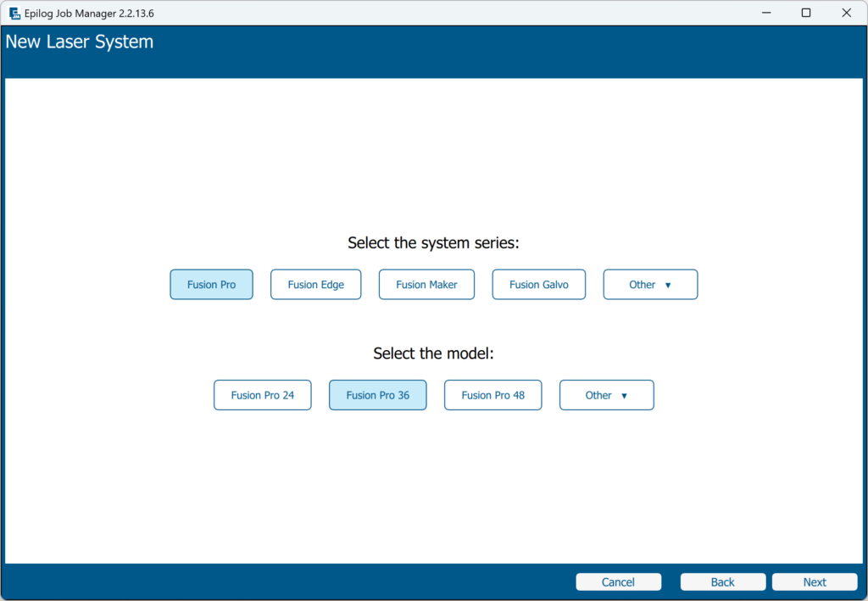The height and width of the screenshot is (601, 868).
Task: Click the 'Select the system series:' label
Action: (433, 243)
